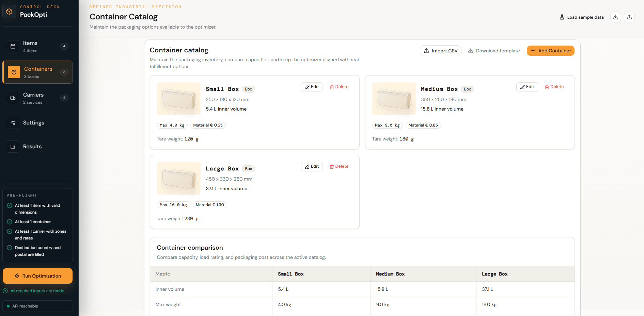Viewport: 644px width, 316px height.
Task: Click the PackOpti logo icon
Action: 9,12
